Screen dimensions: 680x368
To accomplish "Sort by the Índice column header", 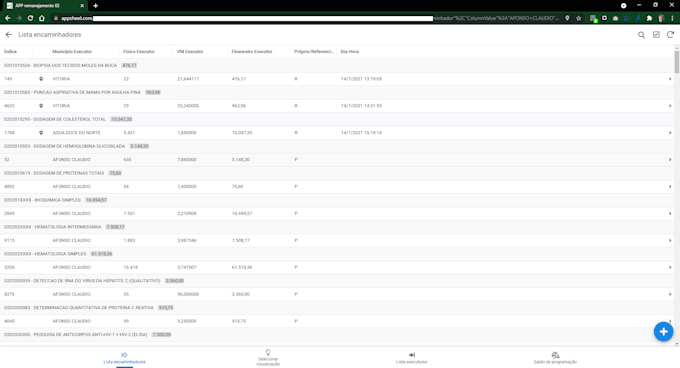I will pos(10,52).
